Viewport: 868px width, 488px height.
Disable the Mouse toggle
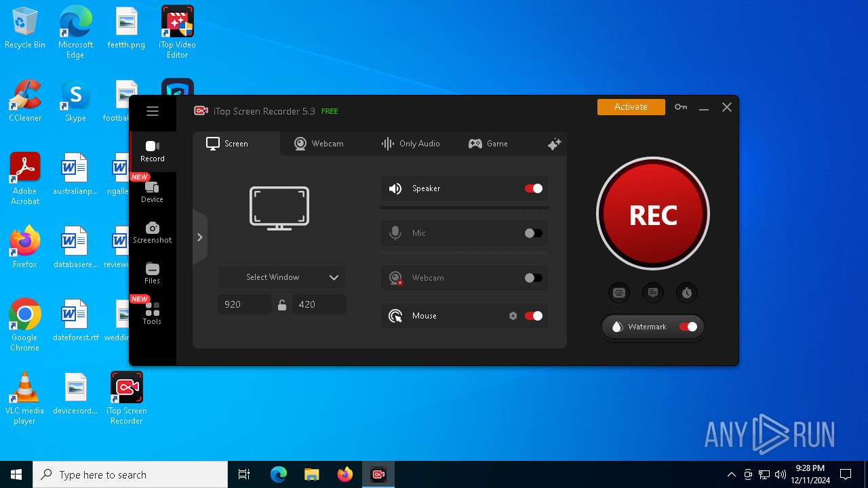pyautogui.click(x=534, y=316)
